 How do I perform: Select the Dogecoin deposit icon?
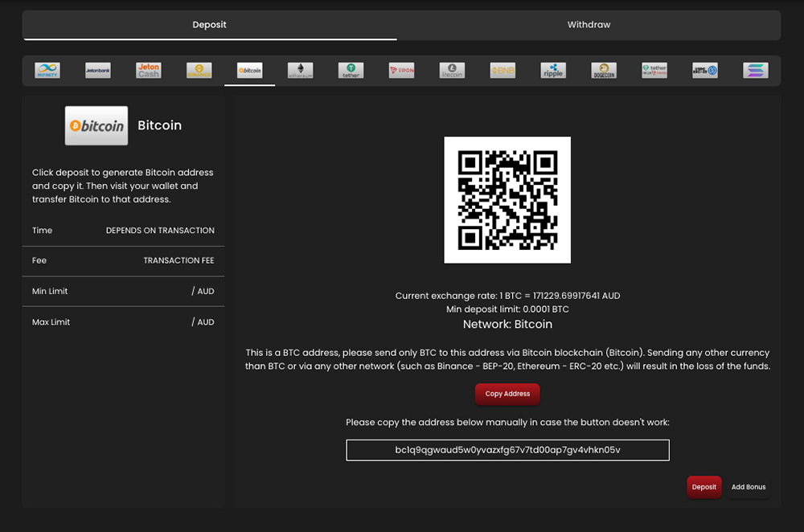(x=604, y=70)
